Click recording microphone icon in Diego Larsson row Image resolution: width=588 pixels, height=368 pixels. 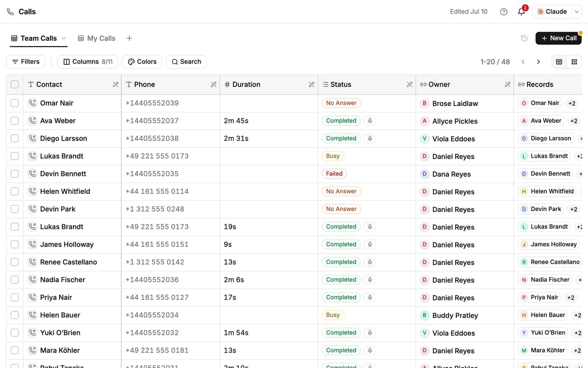coord(370,138)
